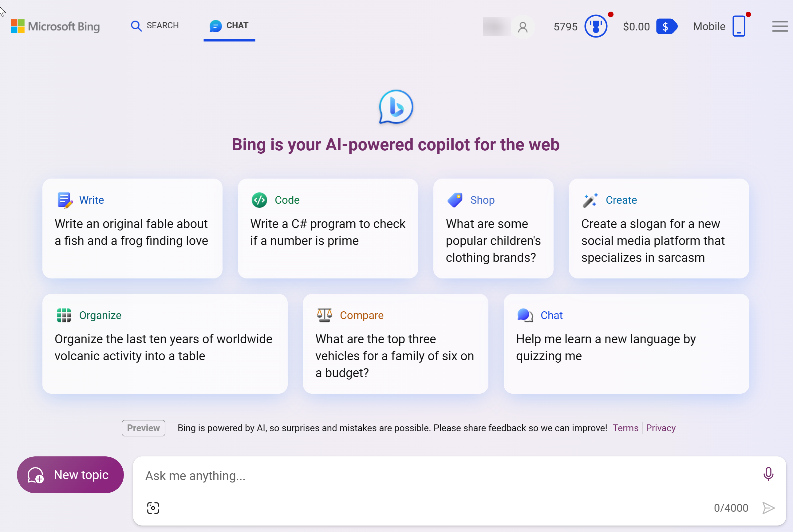The height and width of the screenshot is (532, 793).
Task: Click the Code category label
Action: [x=287, y=200]
